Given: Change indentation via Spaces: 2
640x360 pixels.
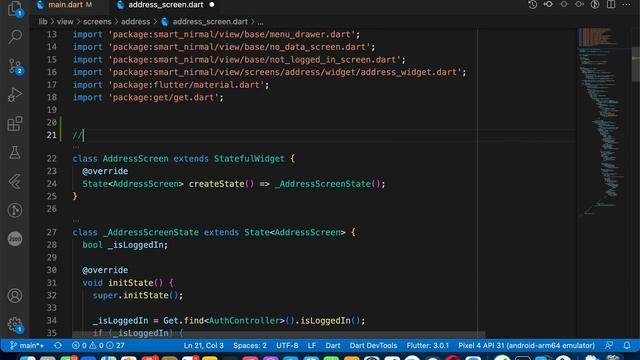Looking at the screenshot, I should 250,345.
